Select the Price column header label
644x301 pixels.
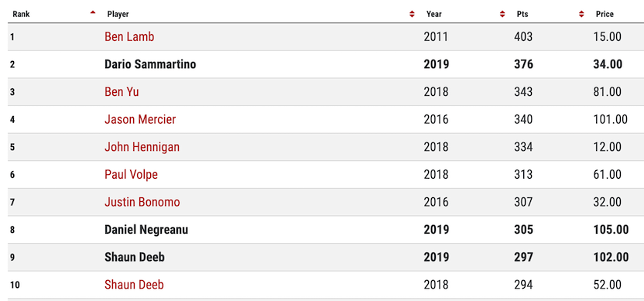coord(605,14)
